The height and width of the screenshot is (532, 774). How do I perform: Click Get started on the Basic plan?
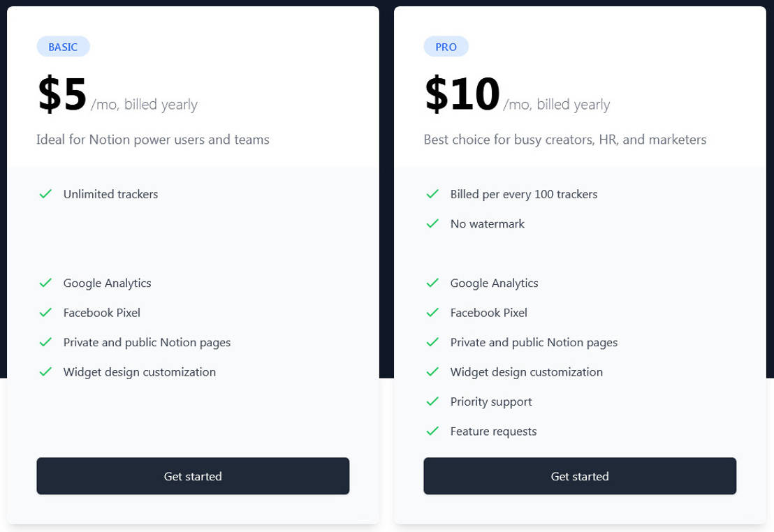(x=193, y=476)
